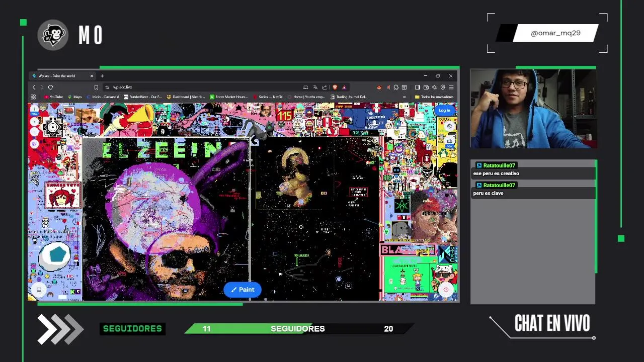This screenshot has width=644, height=362.
Task: Open the Series — Netflix bookmark
Action: point(268,97)
